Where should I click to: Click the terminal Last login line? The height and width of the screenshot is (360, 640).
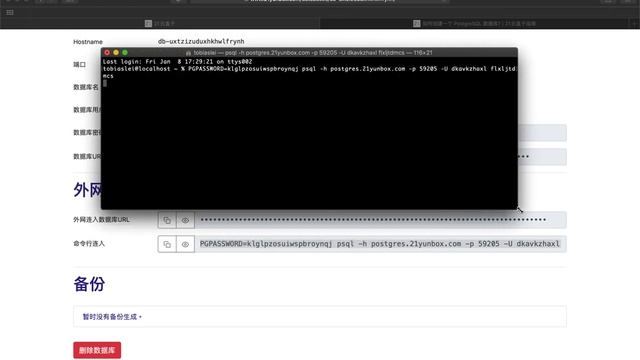(177, 62)
